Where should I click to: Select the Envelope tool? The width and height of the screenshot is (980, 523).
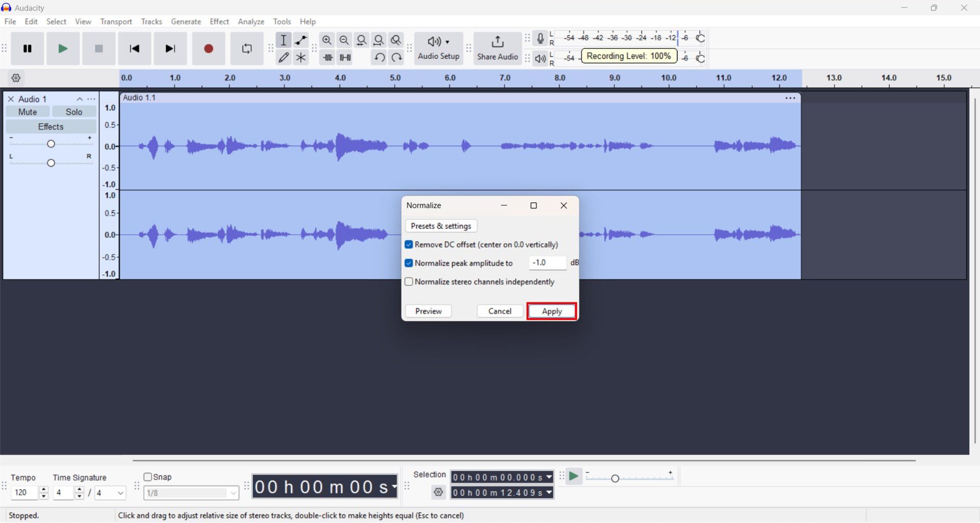[x=301, y=40]
